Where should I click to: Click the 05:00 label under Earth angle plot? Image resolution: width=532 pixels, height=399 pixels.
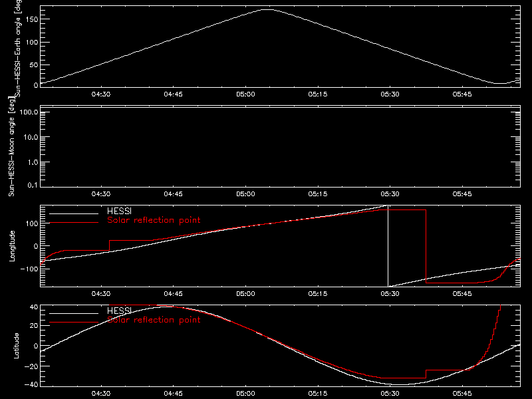coord(245,94)
